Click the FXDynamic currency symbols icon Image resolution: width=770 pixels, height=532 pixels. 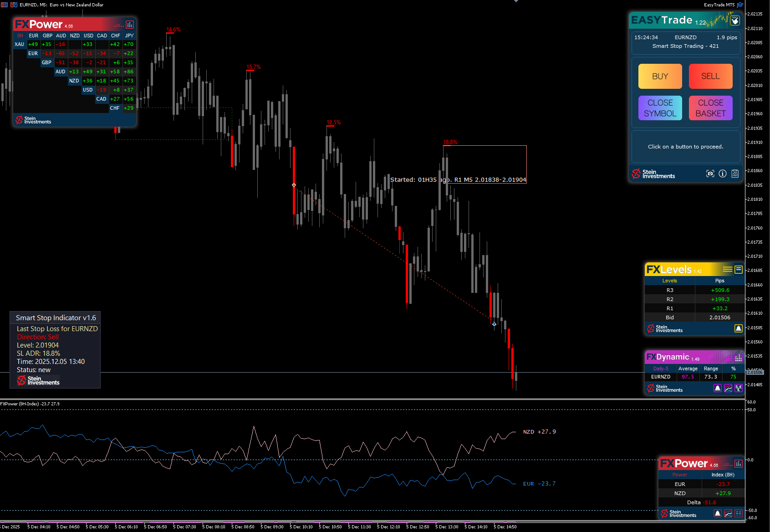tap(739, 388)
